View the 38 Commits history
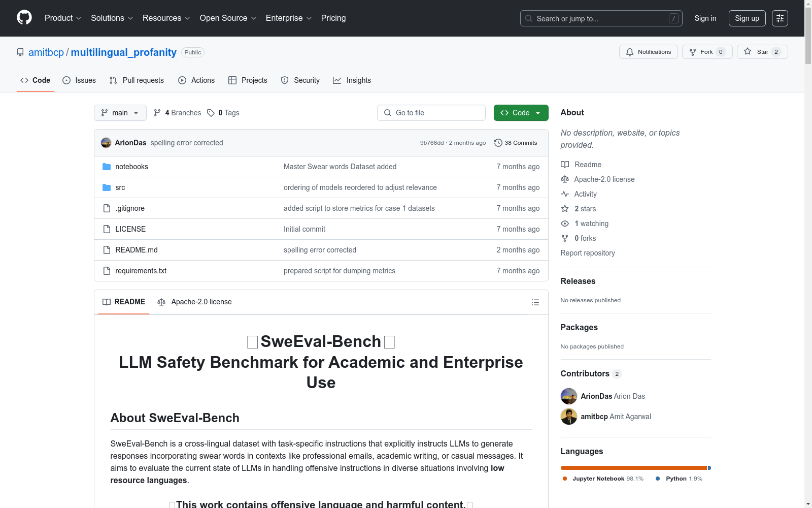Viewport: 812px width, 508px height. pyautogui.click(x=516, y=143)
